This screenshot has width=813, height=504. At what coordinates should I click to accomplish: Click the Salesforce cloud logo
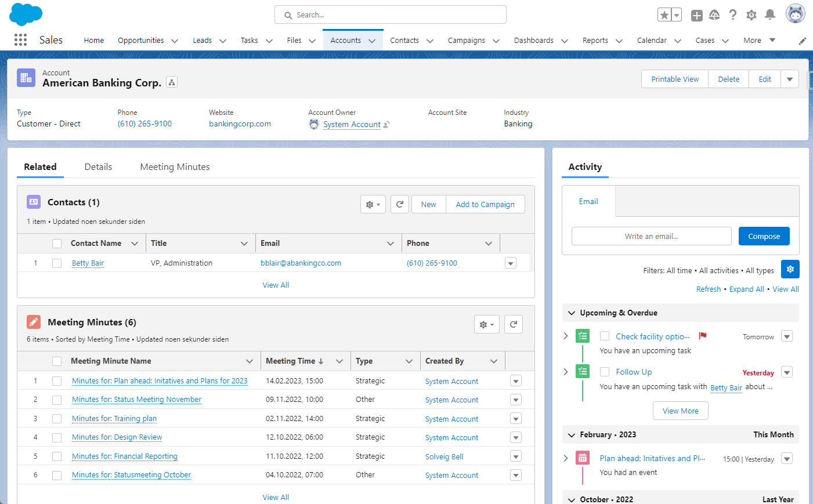(x=26, y=14)
